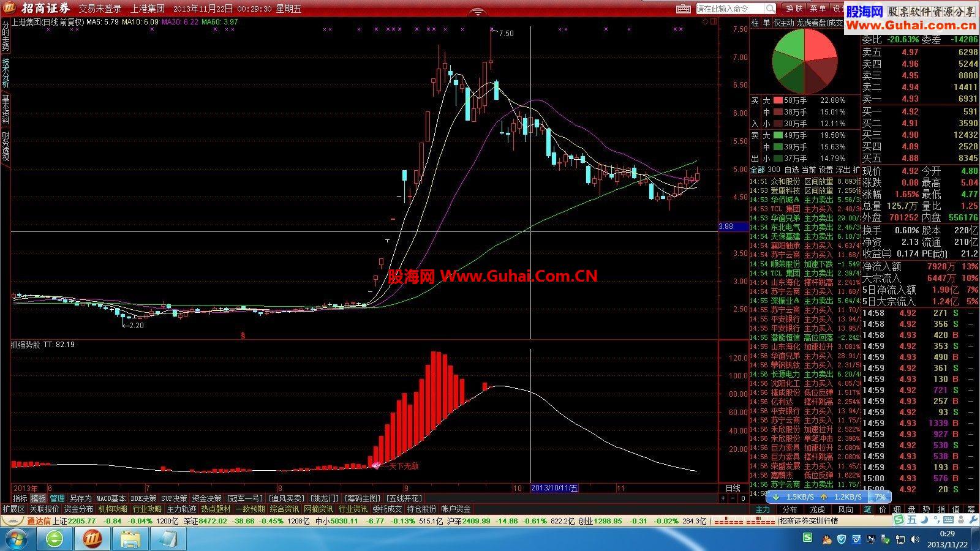Click the minus zoom-out button under 日线
Viewport: 980px width, 551px height.
733,498
